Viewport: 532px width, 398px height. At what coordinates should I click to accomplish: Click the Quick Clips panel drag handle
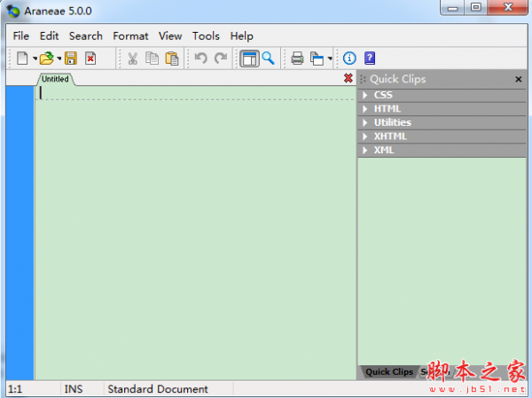click(363, 79)
